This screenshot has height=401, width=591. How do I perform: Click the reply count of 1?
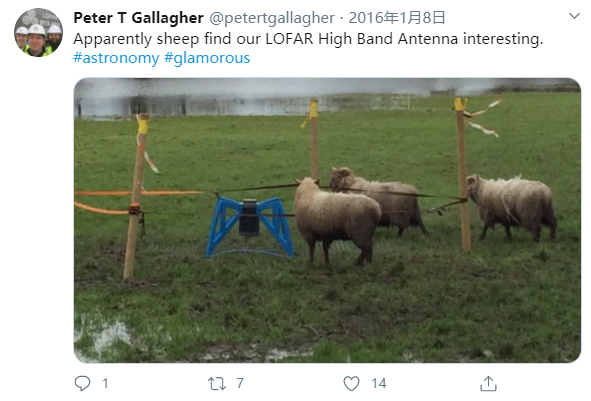coord(105,384)
